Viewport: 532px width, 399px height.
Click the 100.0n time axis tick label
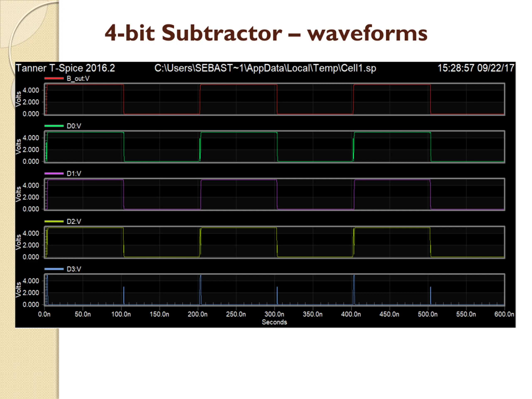tap(121, 314)
